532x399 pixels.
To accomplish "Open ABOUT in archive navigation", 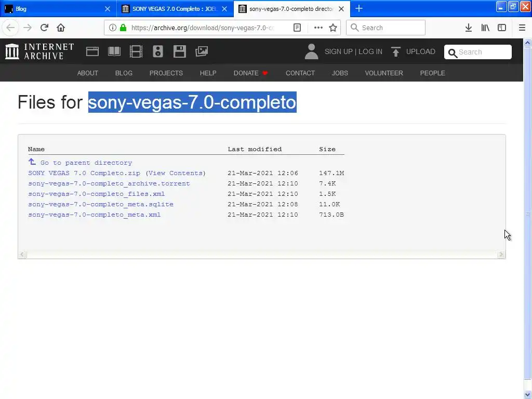I will pyautogui.click(x=87, y=73).
